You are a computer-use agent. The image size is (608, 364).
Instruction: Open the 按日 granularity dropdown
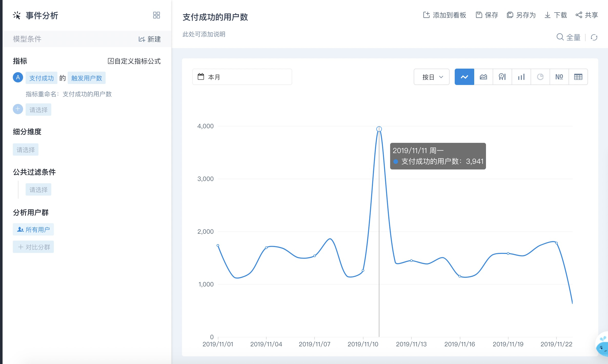(x=432, y=77)
